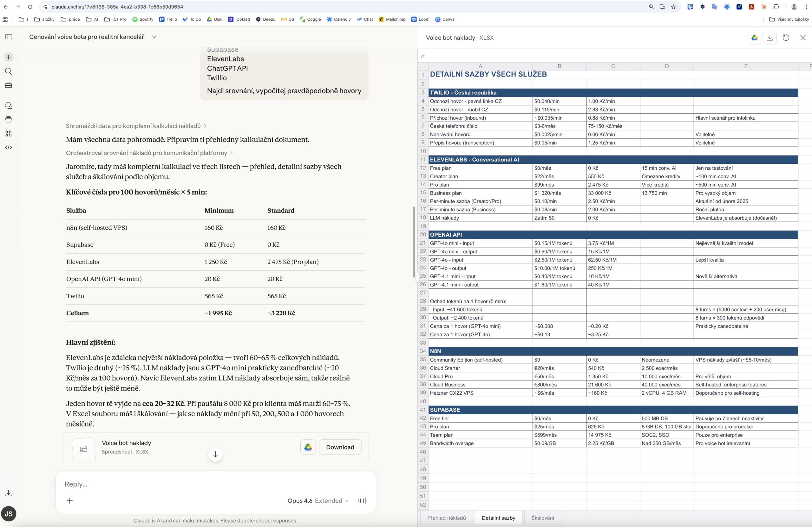
Task: Click the plus attach icon in reply box
Action: [x=69, y=500]
